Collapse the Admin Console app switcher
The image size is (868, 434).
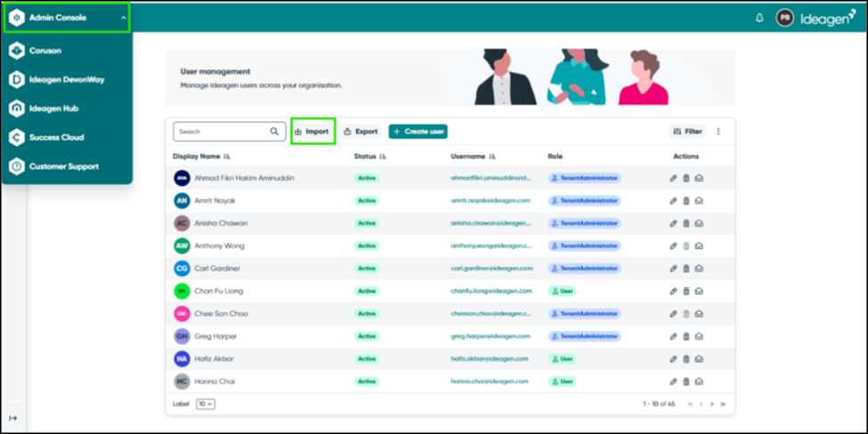(124, 18)
